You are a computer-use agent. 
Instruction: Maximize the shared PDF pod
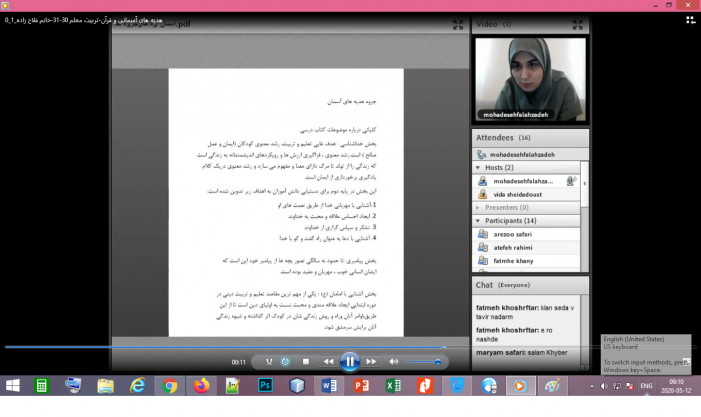pos(457,25)
